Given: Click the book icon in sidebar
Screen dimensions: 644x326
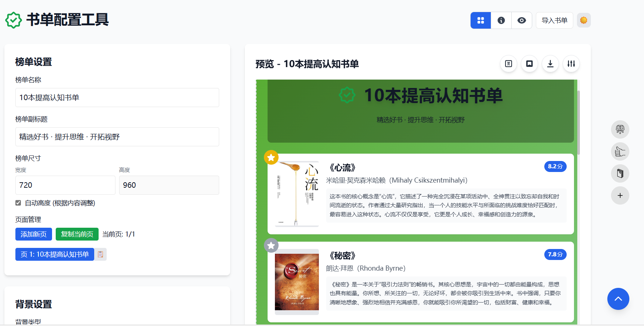Looking at the screenshot, I should click(620, 173).
